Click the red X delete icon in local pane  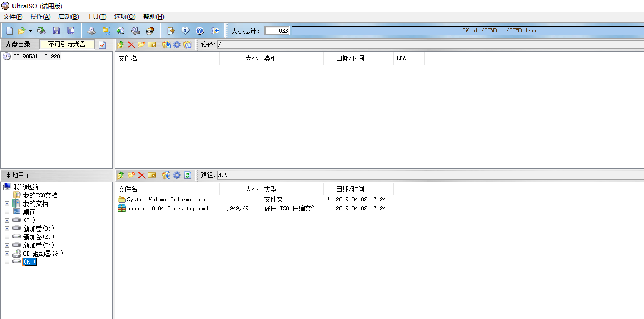pyautogui.click(x=142, y=175)
